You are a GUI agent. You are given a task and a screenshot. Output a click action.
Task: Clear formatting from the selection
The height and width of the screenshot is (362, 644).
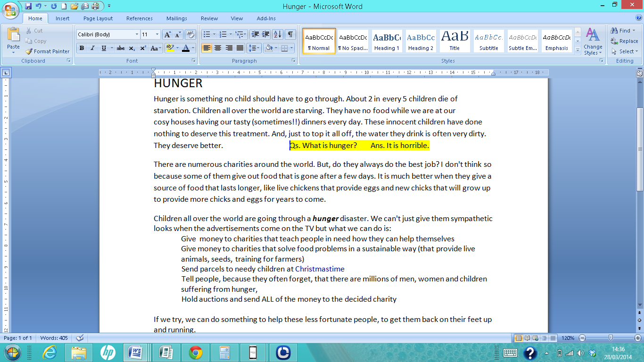190,34
